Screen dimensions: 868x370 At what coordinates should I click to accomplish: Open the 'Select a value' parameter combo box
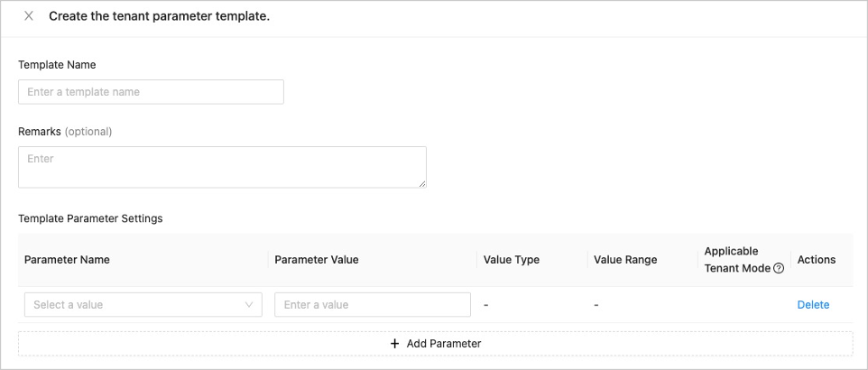tap(135, 305)
